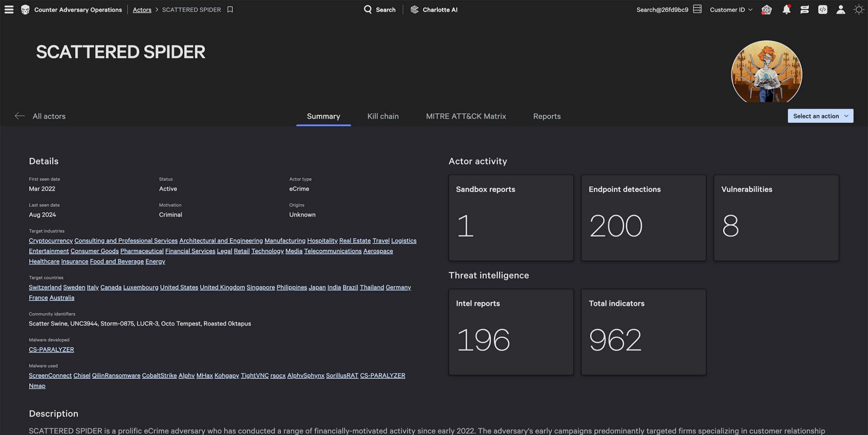Open the Australia country link
The image size is (868, 435).
62,298
